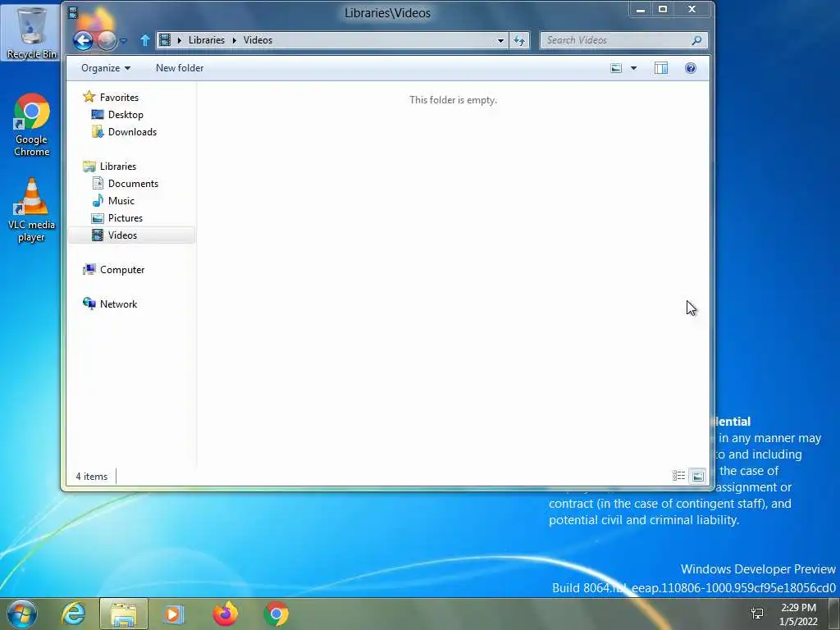
Task: Select Network in the navigation pane
Action: pyautogui.click(x=118, y=304)
